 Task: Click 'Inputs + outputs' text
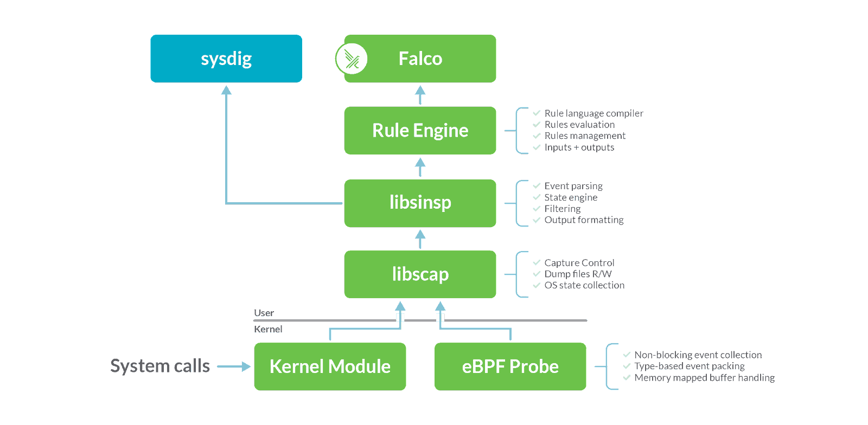click(579, 147)
